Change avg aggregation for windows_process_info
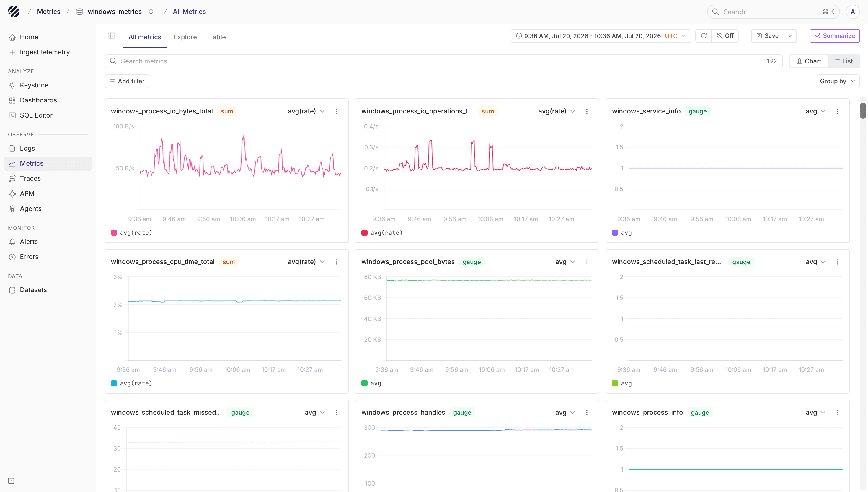The width and height of the screenshot is (868, 492). [x=816, y=413]
